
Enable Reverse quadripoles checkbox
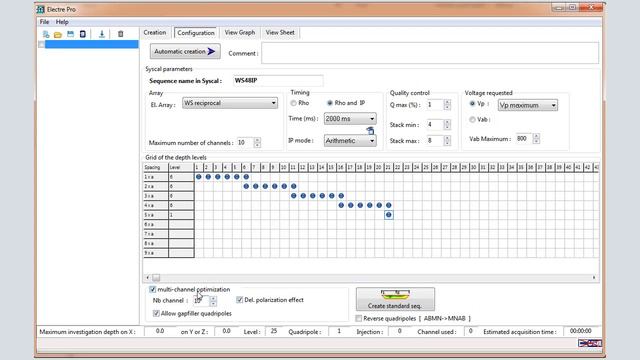(359, 318)
